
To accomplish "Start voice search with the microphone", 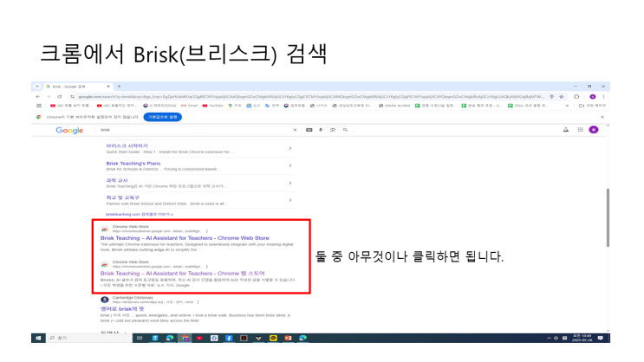I will point(321,130).
